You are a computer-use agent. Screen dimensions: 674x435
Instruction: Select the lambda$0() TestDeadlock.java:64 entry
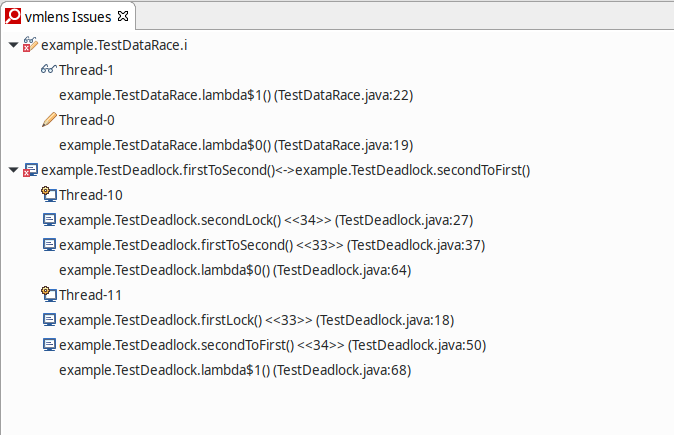click(235, 270)
